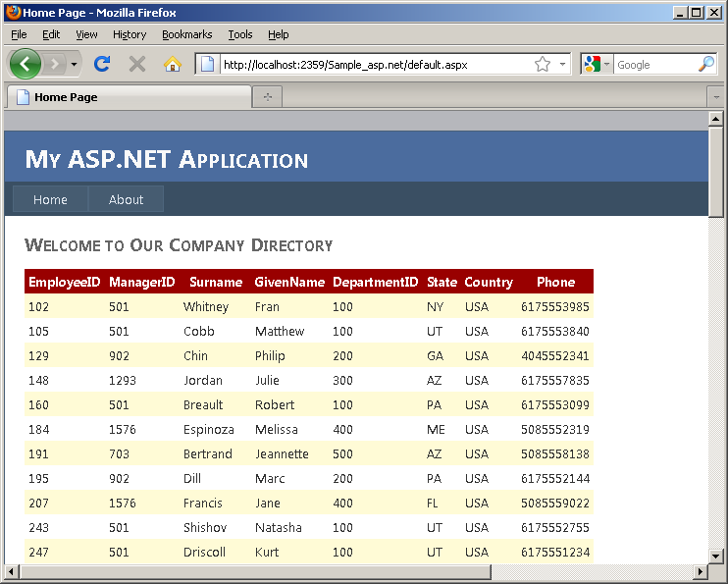
Task: Open the back/forward history dropdown arrow
Action: (75, 64)
